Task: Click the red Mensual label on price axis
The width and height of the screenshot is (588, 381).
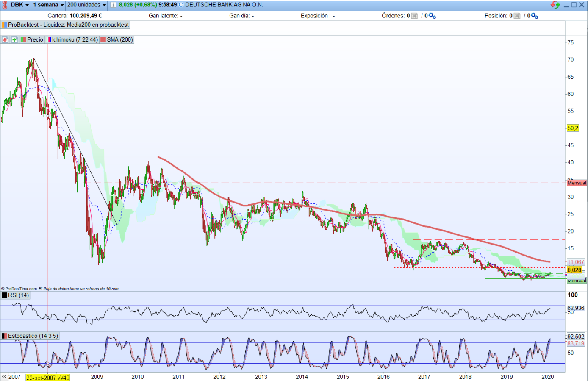Action: coord(577,183)
